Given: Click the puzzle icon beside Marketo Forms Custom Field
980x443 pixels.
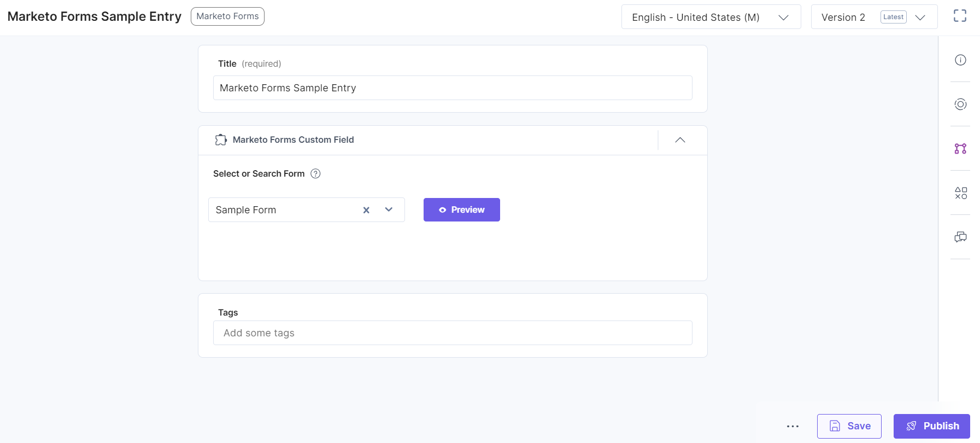Looking at the screenshot, I should point(221,140).
